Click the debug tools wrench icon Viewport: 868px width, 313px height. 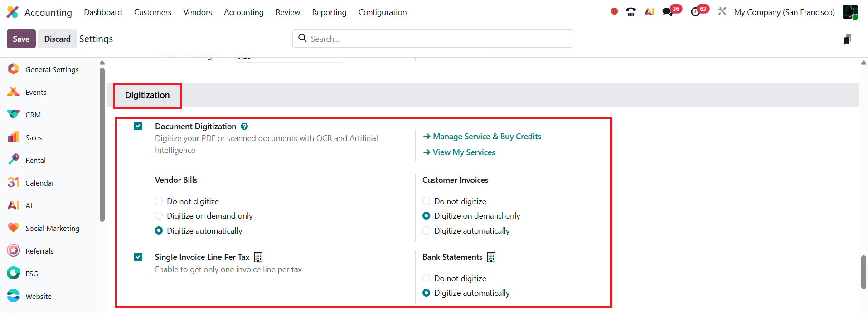pos(722,11)
